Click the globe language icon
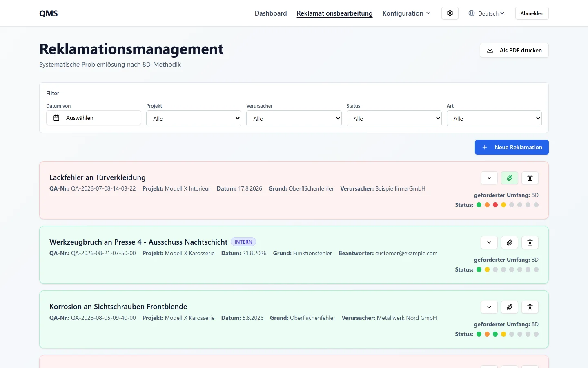 click(472, 13)
